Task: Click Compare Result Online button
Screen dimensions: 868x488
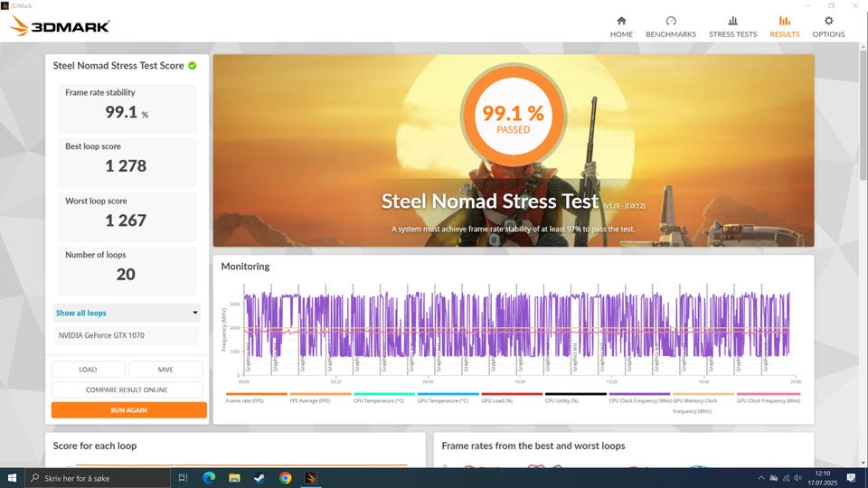Action: tap(127, 389)
